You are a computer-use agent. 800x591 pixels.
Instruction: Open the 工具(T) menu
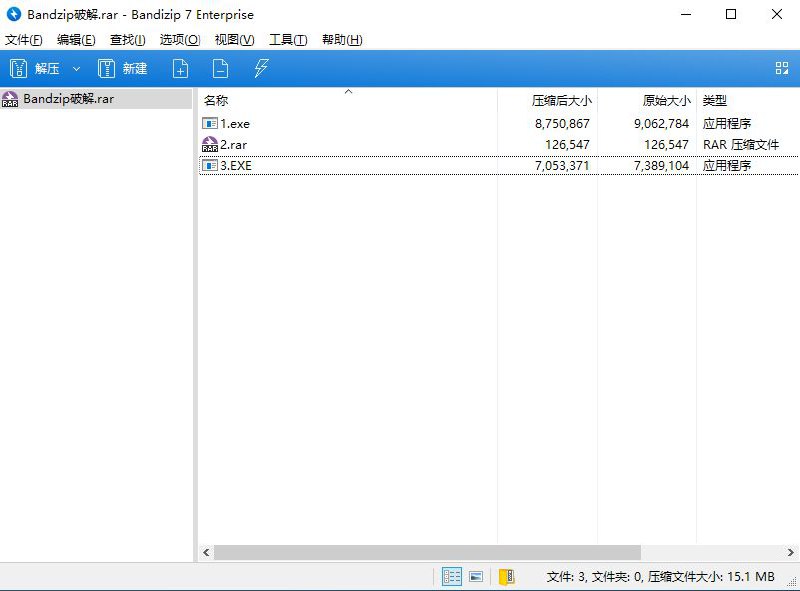click(288, 40)
